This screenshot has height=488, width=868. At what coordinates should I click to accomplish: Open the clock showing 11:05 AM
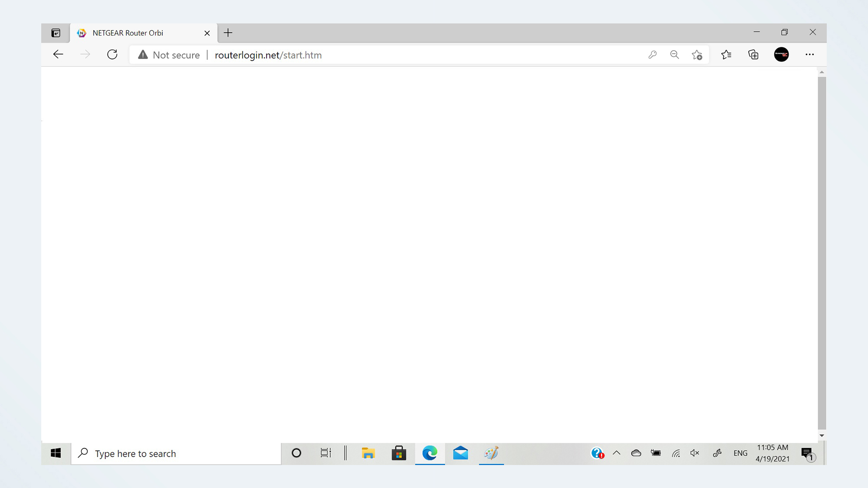(773, 453)
